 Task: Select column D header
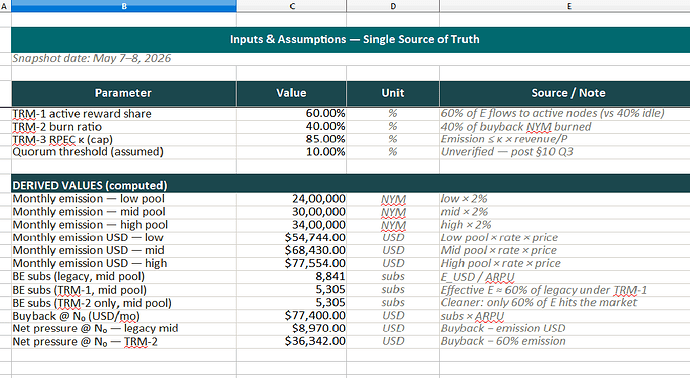(393, 6)
